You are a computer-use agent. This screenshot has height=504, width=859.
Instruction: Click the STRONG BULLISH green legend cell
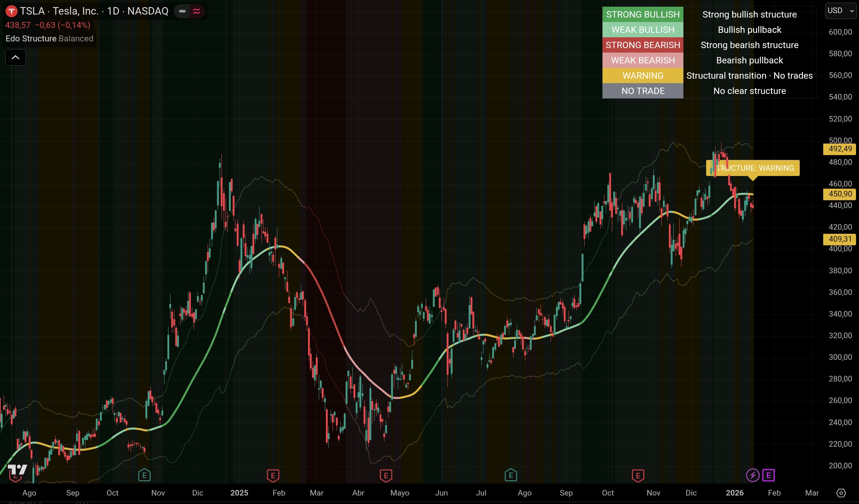(643, 15)
